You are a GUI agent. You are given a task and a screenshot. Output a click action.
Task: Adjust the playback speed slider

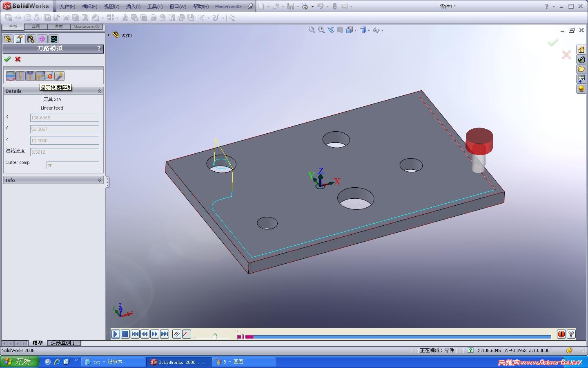pos(214,336)
